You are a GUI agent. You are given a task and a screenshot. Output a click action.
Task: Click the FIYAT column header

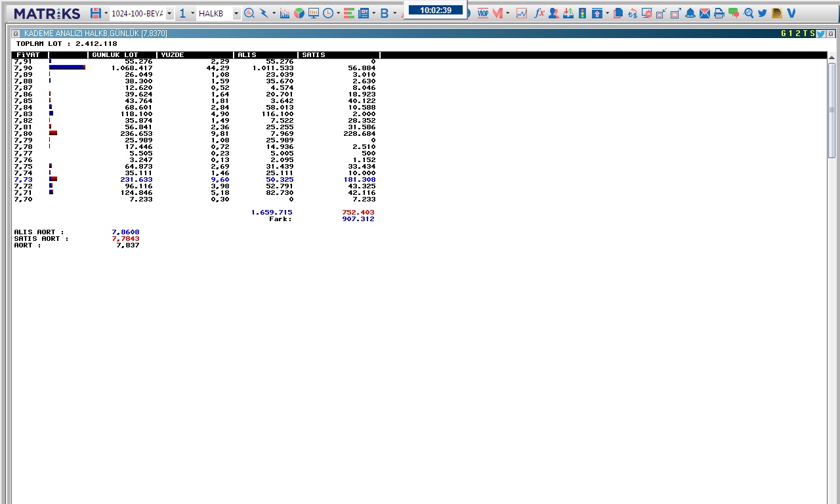[x=29, y=55]
